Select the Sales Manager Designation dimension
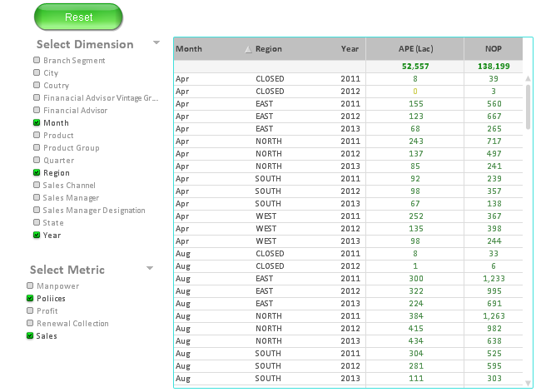The image size is (536, 392). click(x=37, y=211)
